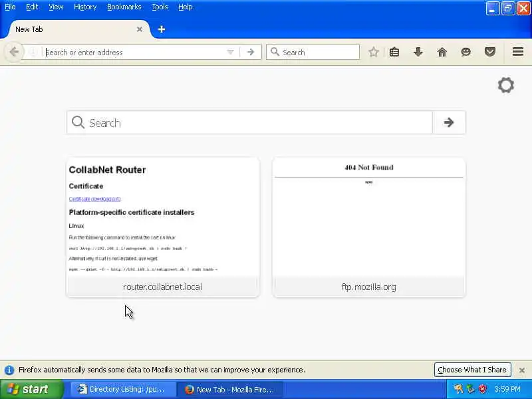Click the back navigation arrow
Image resolution: width=532 pixels, height=399 pixels.
[14, 52]
